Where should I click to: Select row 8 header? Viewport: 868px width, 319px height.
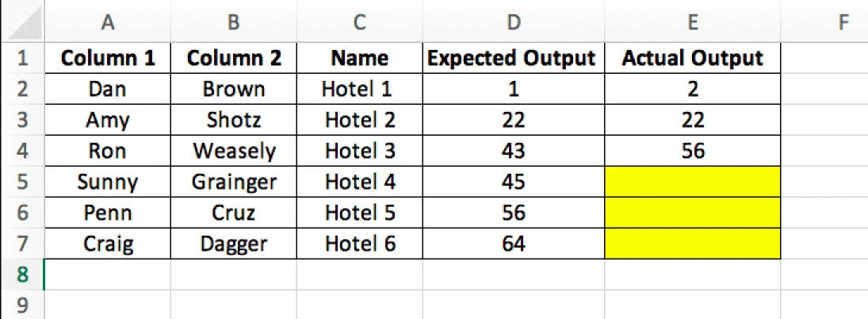pyautogui.click(x=22, y=275)
